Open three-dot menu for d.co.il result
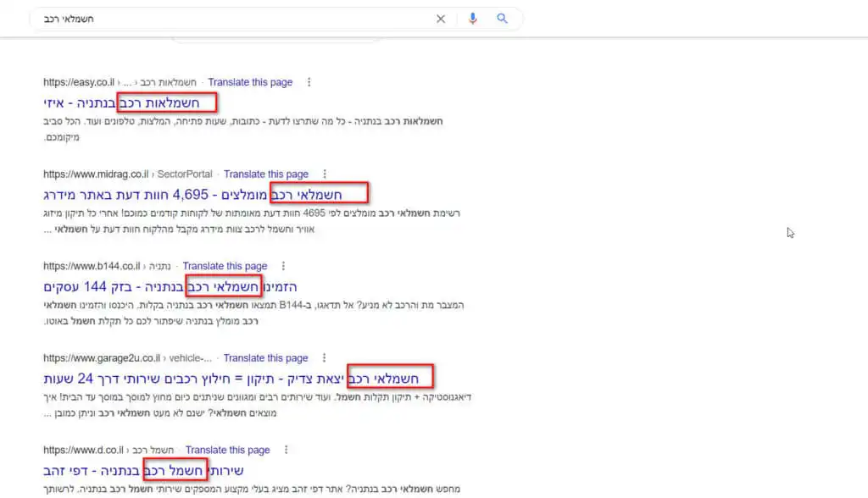 pyautogui.click(x=287, y=450)
